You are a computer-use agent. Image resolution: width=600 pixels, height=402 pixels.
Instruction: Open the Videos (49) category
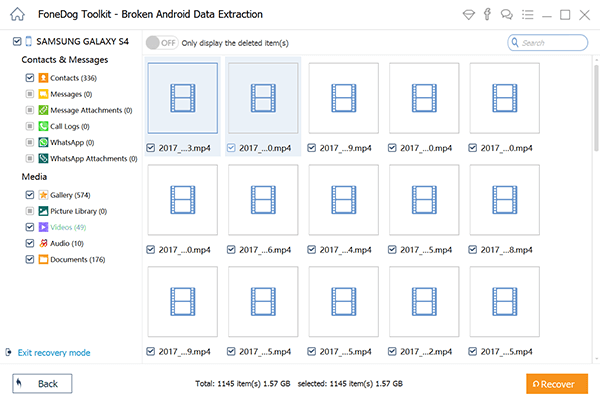click(68, 227)
